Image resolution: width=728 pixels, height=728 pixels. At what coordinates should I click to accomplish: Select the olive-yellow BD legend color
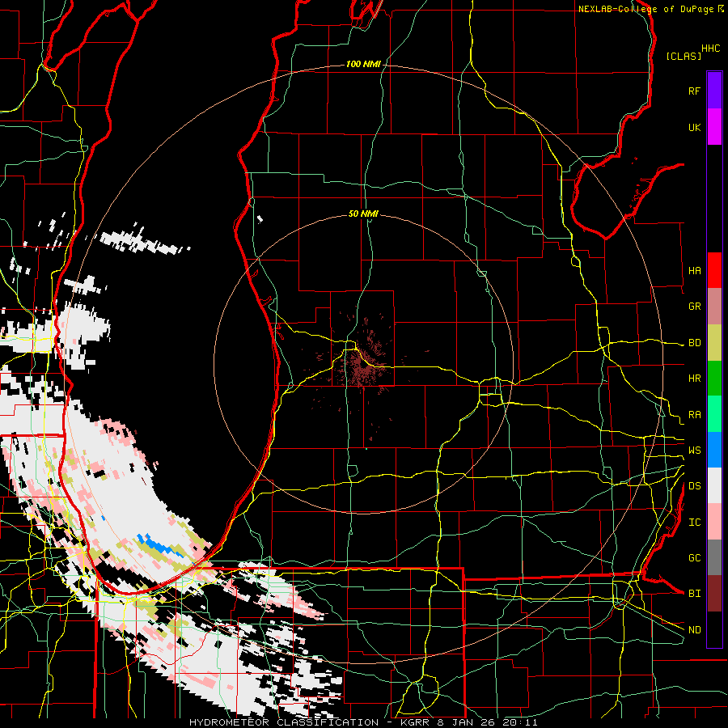[x=714, y=343]
